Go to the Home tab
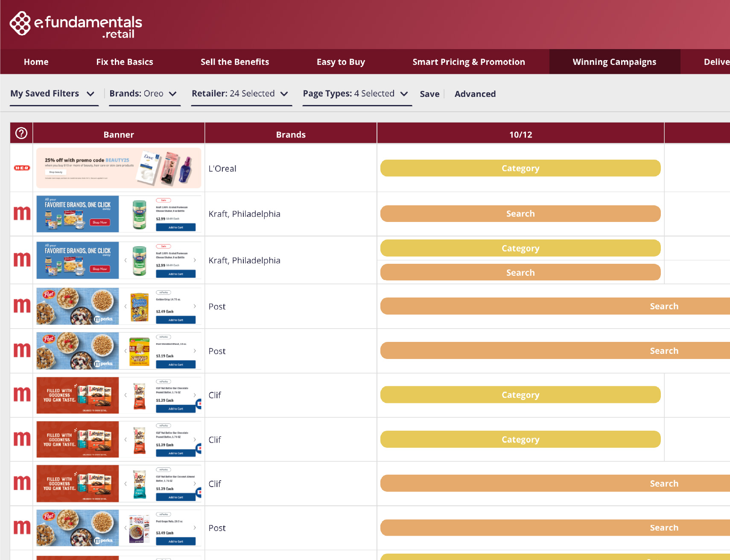This screenshot has height=560, width=730. click(x=36, y=62)
